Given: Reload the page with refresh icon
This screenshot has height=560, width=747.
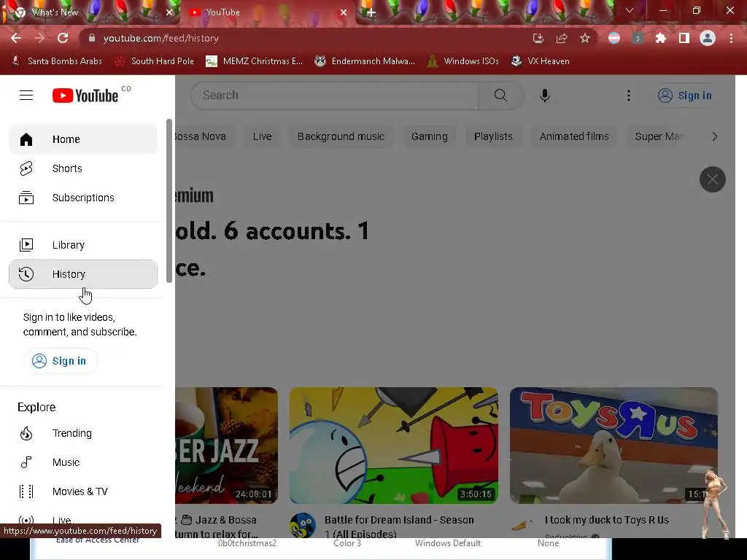Looking at the screenshot, I should click(63, 38).
